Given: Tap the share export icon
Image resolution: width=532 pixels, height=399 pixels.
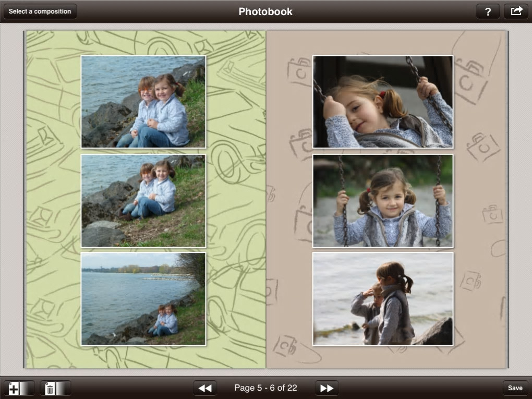Looking at the screenshot, I should point(516,11).
